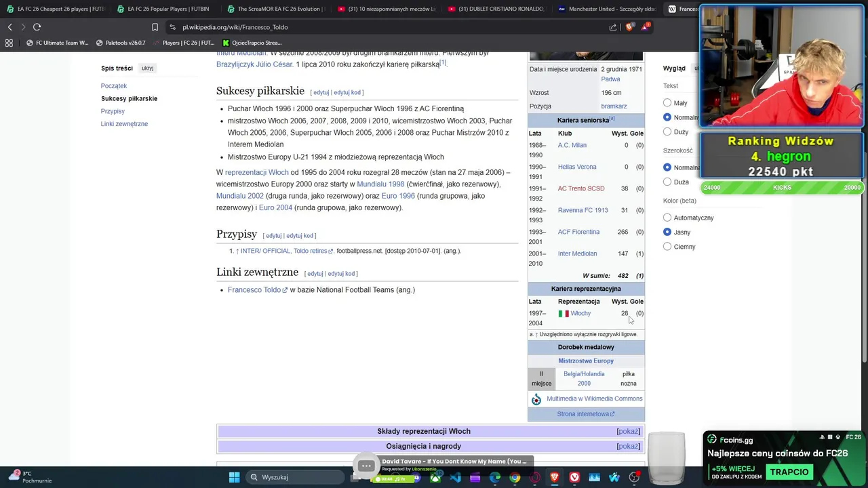
Task: Select 'Mały' text size option
Action: [x=667, y=103]
